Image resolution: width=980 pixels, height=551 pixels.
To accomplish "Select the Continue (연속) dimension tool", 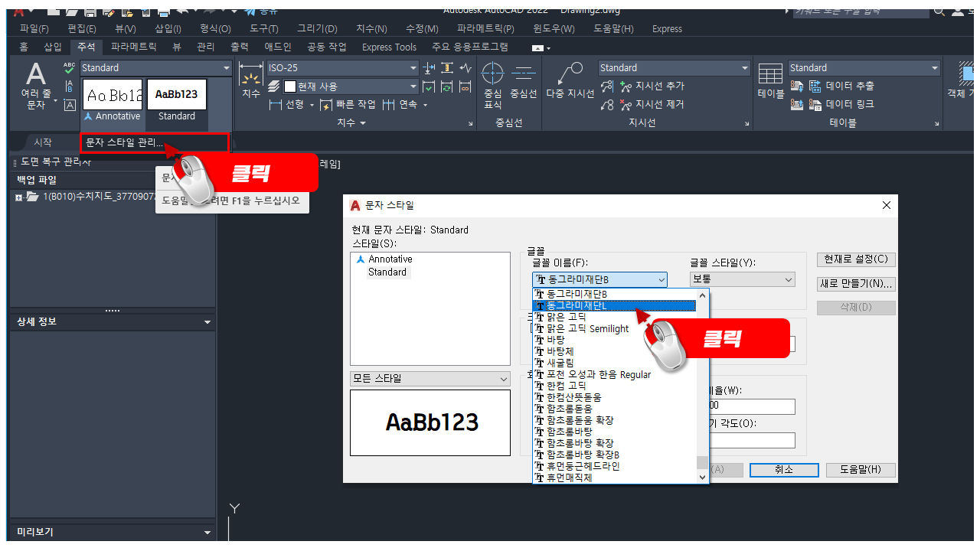I will (x=400, y=104).
